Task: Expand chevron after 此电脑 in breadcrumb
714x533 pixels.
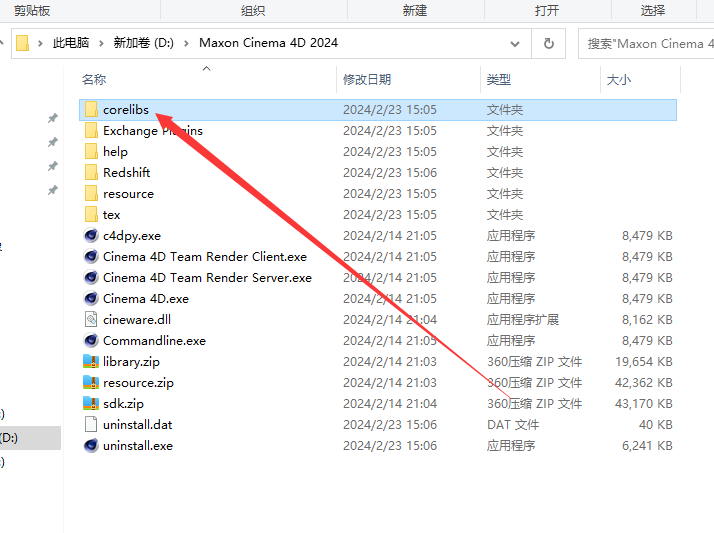Action: pyautogui.click(x=101, y=43)
